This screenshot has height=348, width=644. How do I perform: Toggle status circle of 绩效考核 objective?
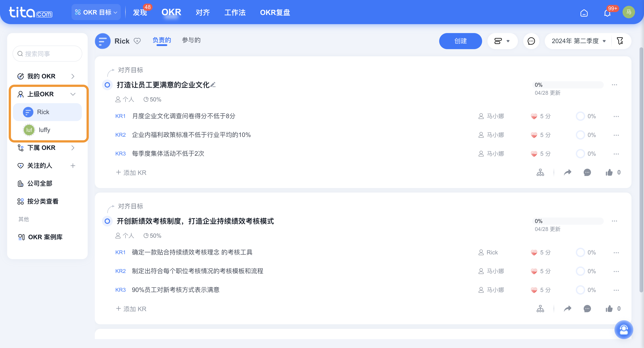pos(107,221)
